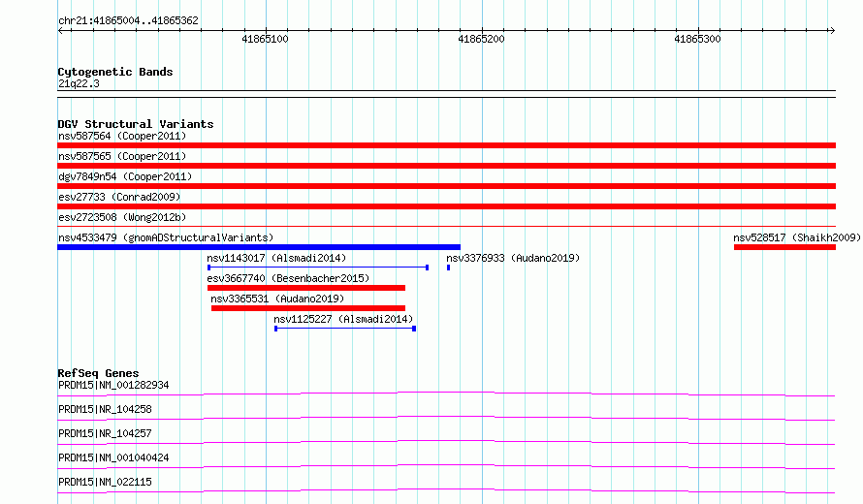Select nsv587564 (Cooper2011) variant label
Screen dimensions: 863x504
tap(122, 136)
